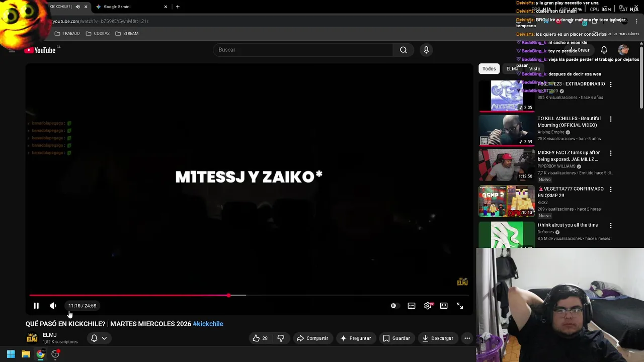Open the YouTube hamburger guide menu
This screenshot has width=644, height=362.
pos(12,50)
